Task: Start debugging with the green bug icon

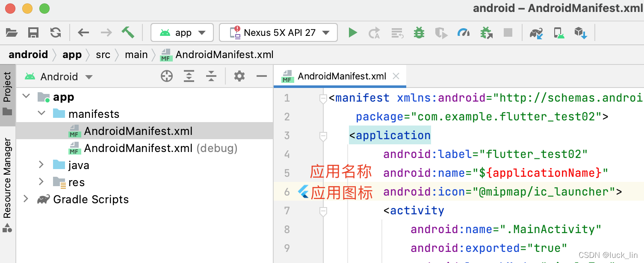Action: point(419,32)
